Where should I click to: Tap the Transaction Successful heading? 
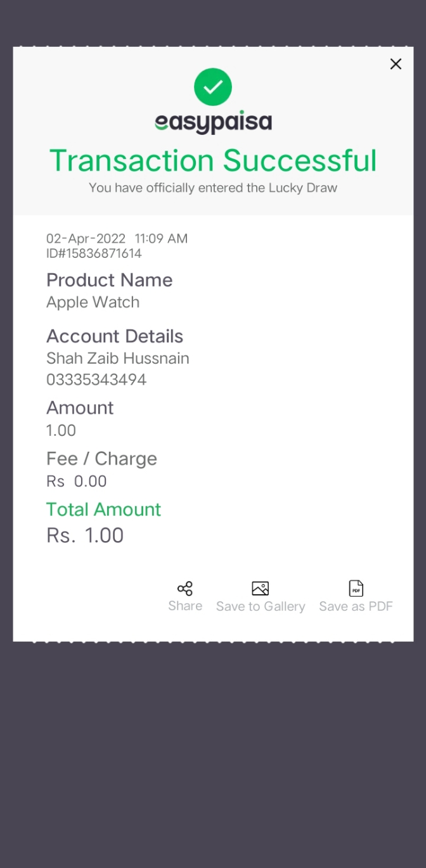213,160
